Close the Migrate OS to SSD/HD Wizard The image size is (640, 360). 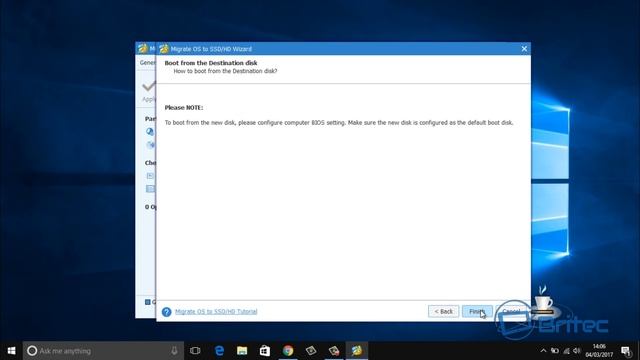click(x=524, y=49)
